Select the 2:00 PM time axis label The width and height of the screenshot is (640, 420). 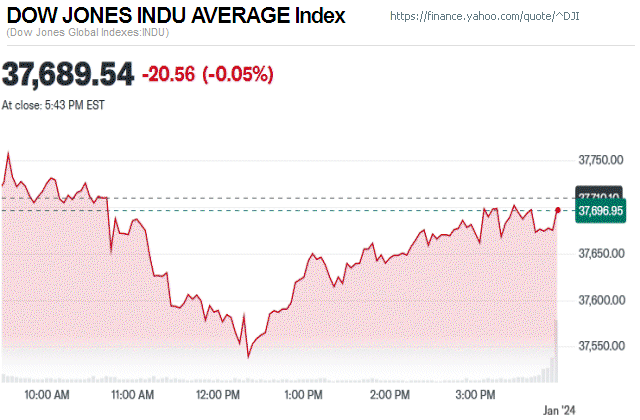391,395
